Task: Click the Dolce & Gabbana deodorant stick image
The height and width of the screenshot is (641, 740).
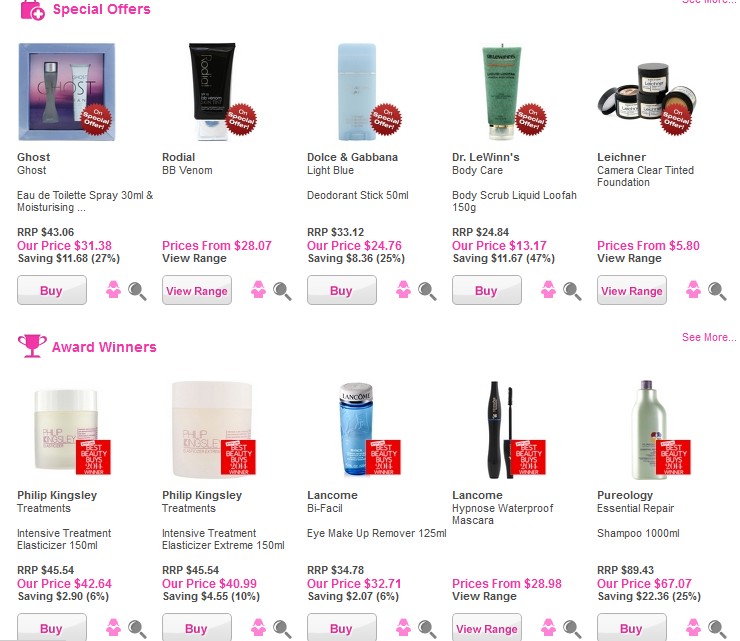Action: point(357,92)
